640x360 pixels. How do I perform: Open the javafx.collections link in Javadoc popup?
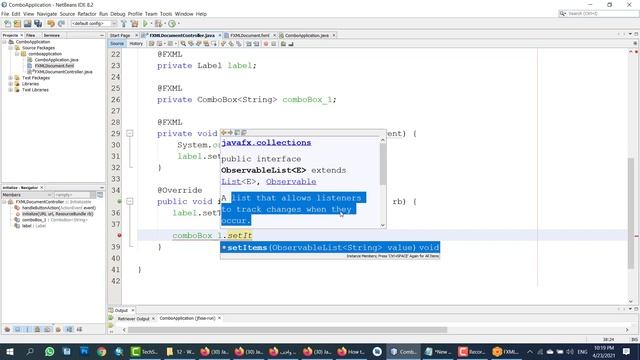coord(266,143)
